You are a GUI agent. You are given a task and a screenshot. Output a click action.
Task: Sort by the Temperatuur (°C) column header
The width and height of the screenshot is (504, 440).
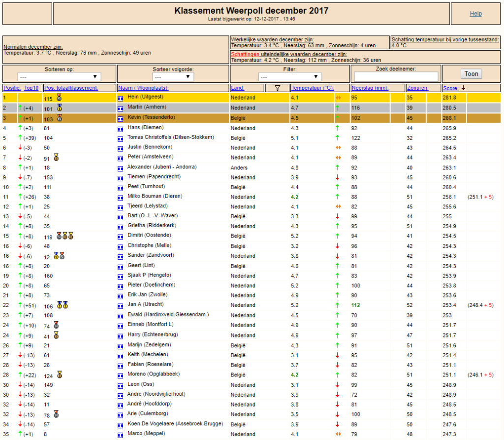click(313, 88)
